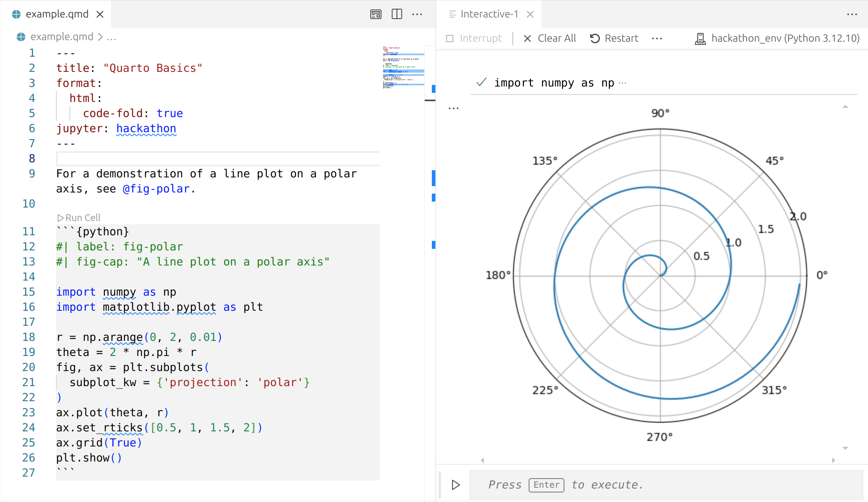Close the example.qmd tab
Image resolution: width=868 pixels, height=502 pixels.
100,14
